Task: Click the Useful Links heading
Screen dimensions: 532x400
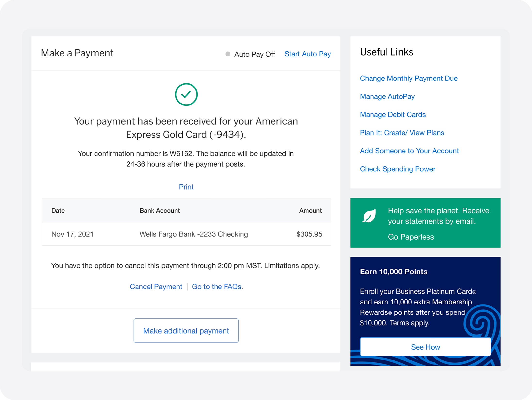Action: click(x=387, y=52)
